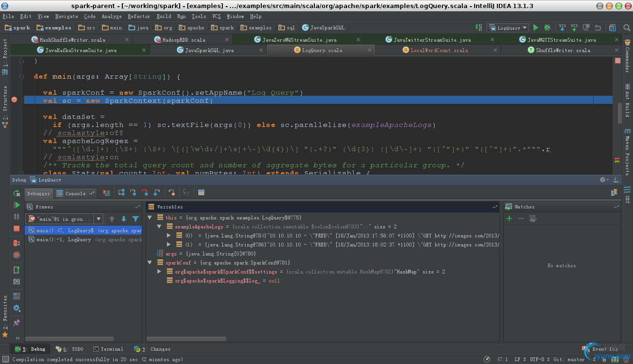Open Show History clock icon in toolbar
Viewport: 633px width, 364px height.
(x=586, y=27)
